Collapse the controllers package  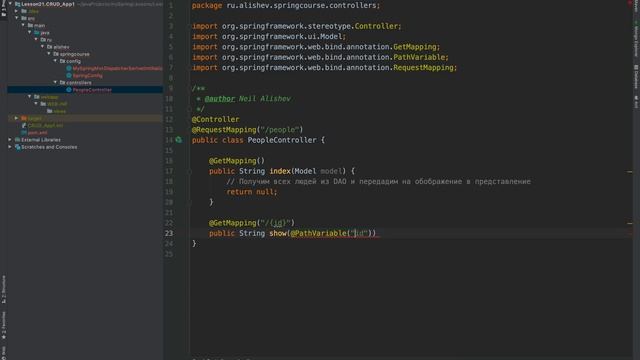56,82
